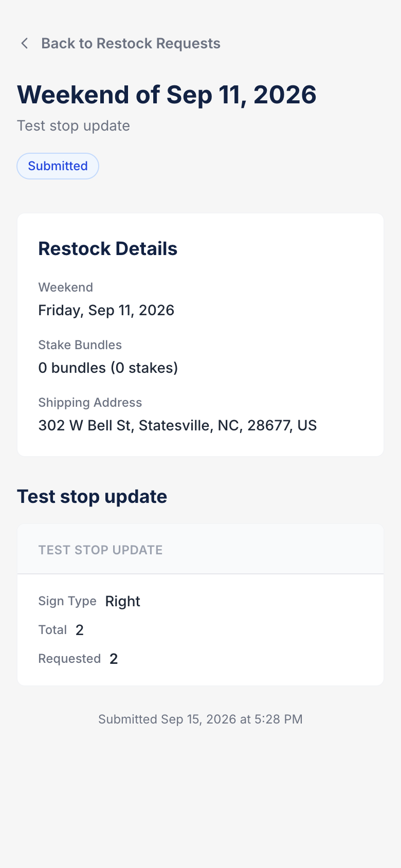The image size is (401, 868).
Task: Select the Right sign type value
Action: (123, 602)
